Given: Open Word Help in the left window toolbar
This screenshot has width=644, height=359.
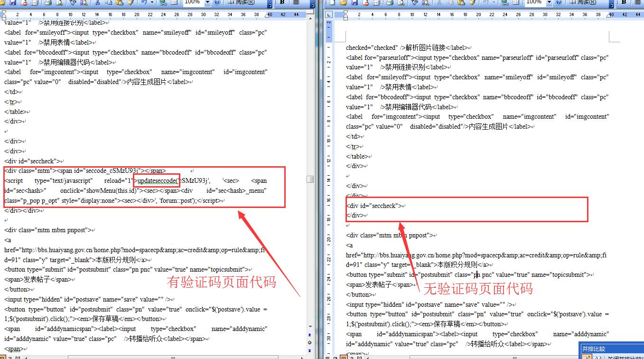Looking at the screenshot, I should 217,2.
